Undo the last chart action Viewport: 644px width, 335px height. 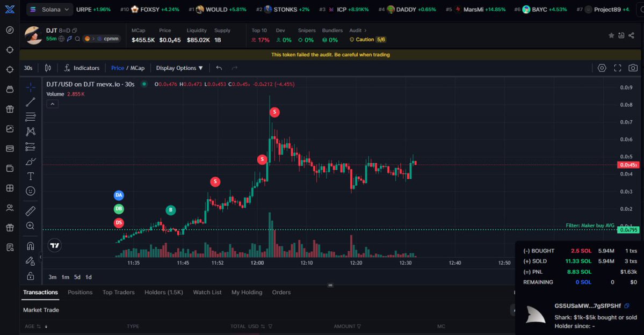tap(219, 68)
